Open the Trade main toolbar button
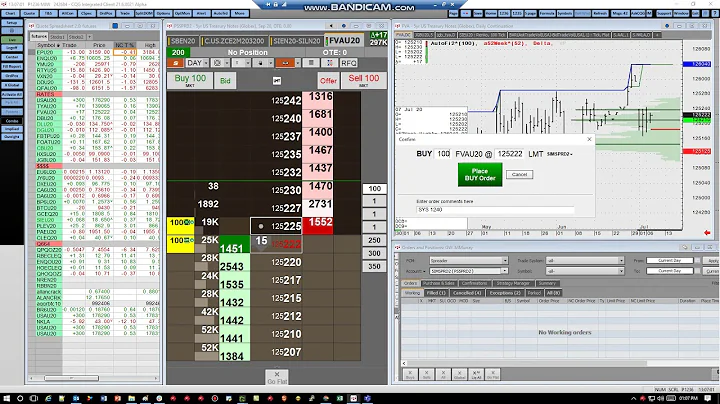The width and height of the screenshot is (720, 404). tap(125, 13)
